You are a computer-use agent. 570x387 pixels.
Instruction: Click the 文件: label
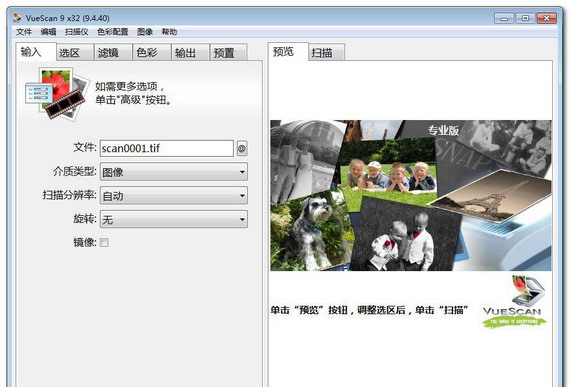coord(85,148)
